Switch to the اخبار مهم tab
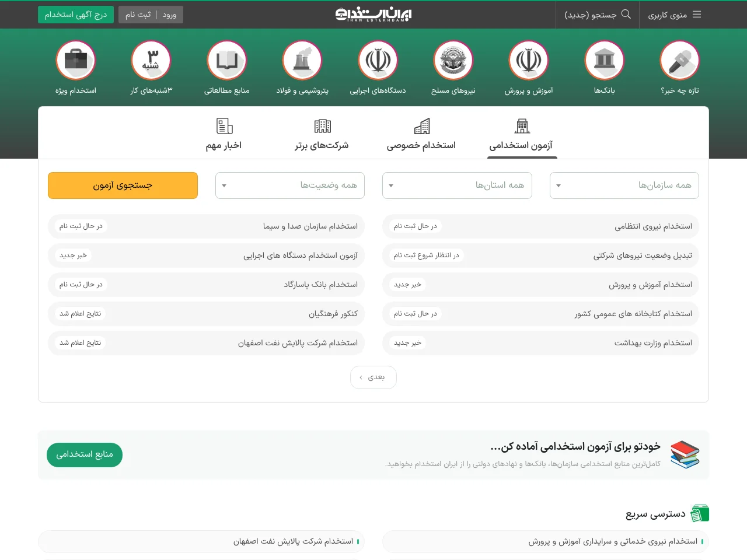The width and height of the screenshot is (747, 560). [x=224, y=136]
